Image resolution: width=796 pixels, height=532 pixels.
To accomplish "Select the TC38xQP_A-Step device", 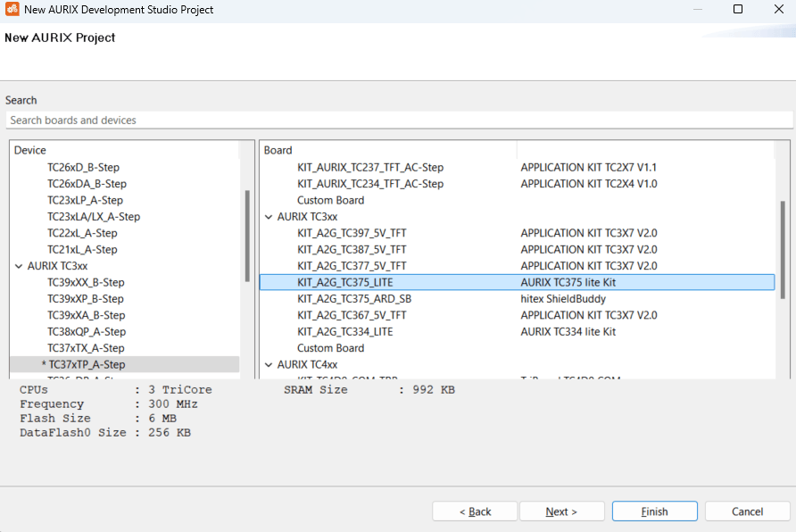I will tap(87, 331).
